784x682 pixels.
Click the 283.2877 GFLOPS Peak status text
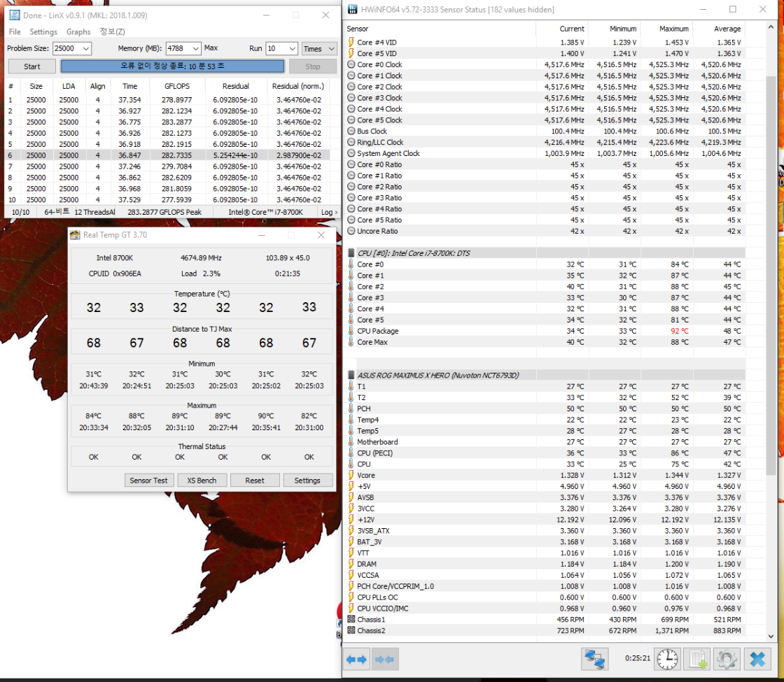coord(164,212)
